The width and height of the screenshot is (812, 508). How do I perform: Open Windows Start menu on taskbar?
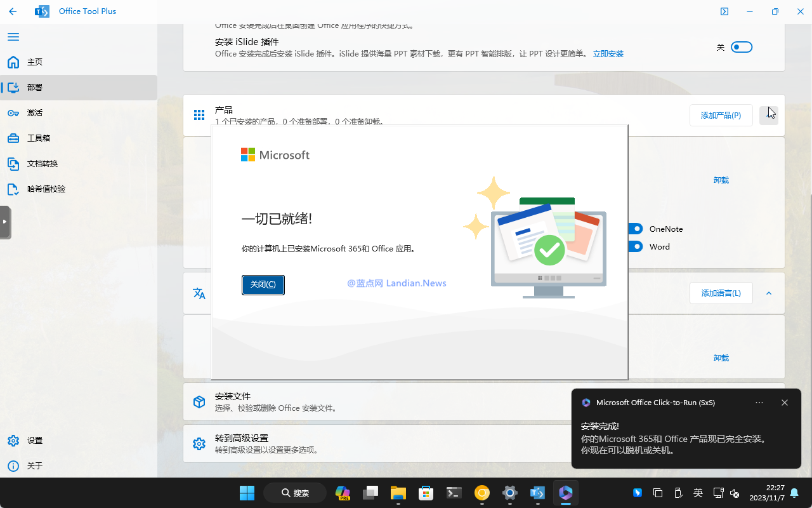click(247, 493)
